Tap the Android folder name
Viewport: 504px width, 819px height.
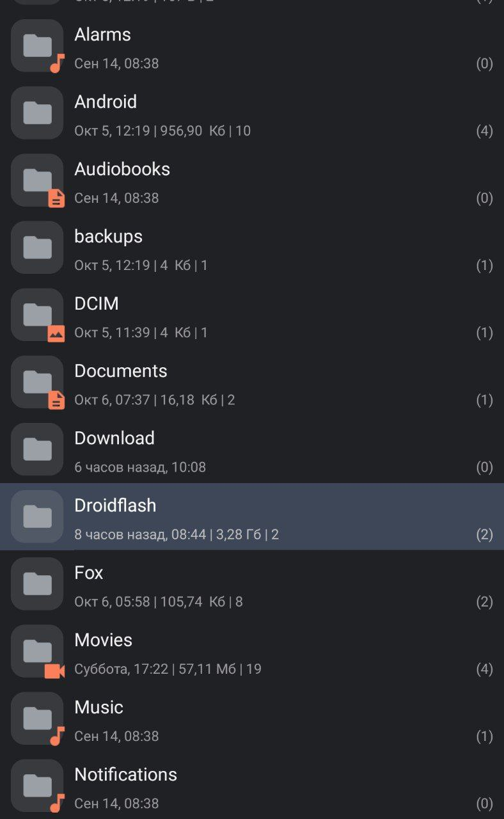106,102
